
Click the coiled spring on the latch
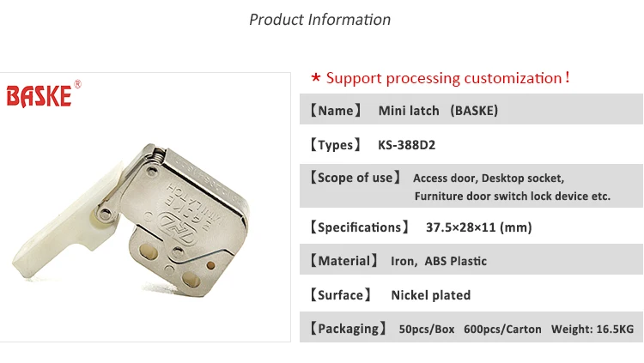click(x=156, y=158)
